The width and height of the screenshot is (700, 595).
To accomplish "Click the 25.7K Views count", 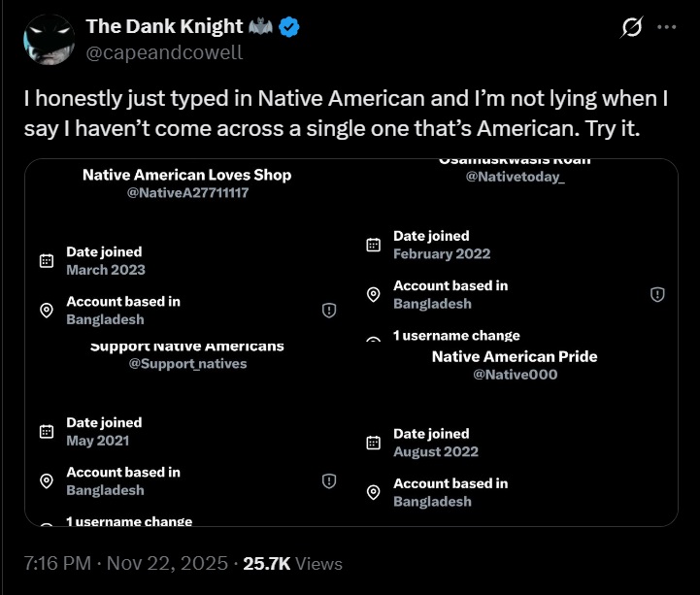I will (292, 563).
